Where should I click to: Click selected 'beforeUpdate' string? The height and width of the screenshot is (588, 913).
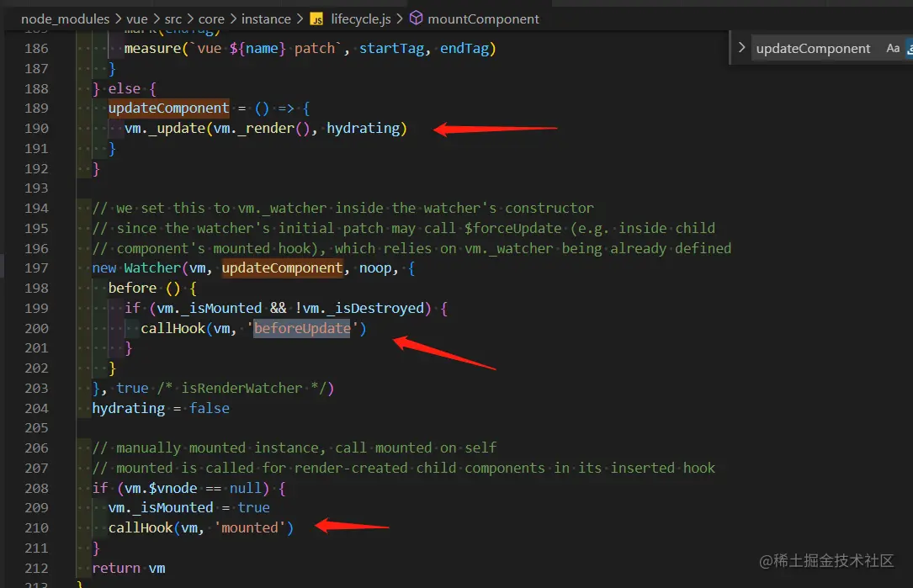302,328
